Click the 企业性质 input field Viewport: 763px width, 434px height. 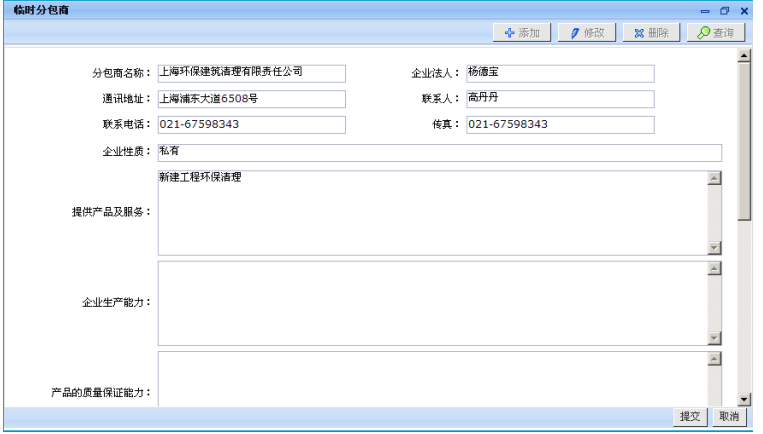click(x=439, y=153)
